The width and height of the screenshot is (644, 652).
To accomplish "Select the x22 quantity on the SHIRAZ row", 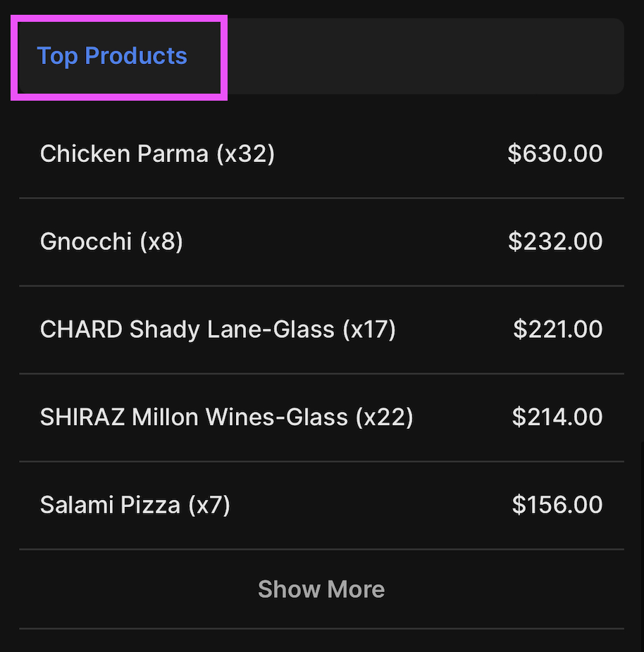I will point(385,418).
